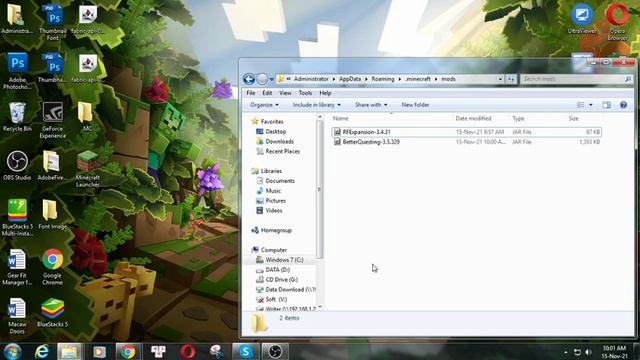The height and width of the screenshot is (360, 640).
Task: Open Internet Explorer on taskbar
Action: (42, 351)
